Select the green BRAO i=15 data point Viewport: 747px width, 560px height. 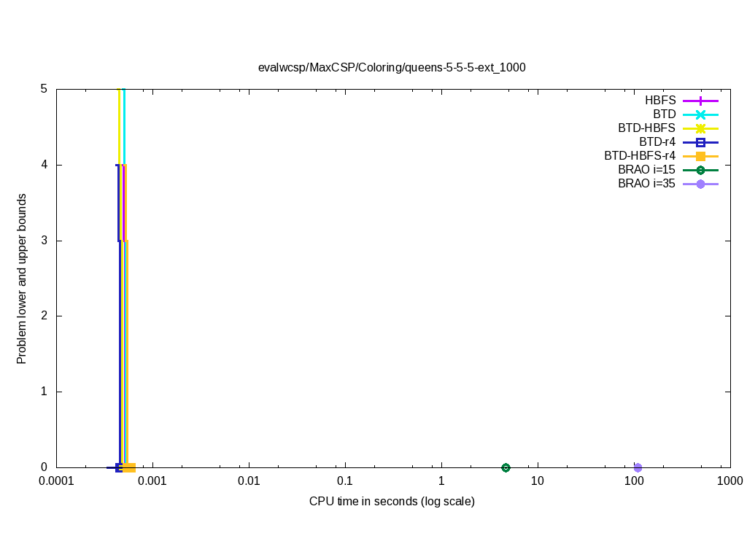click(506, 467)
